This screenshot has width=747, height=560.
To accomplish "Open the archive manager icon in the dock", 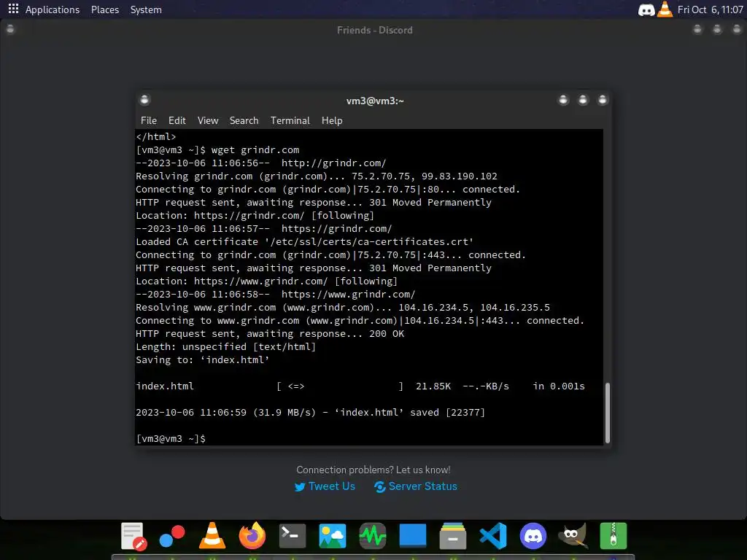I will click(x=613, y=536).
